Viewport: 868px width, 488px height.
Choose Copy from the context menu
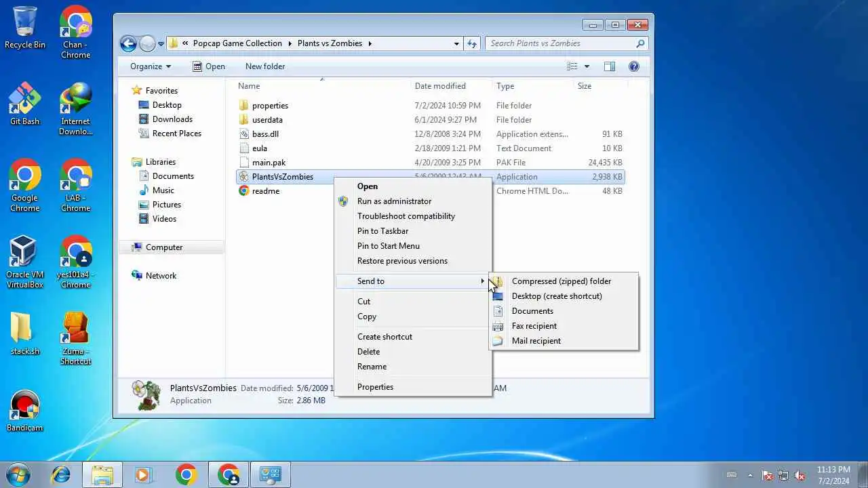[x=413, y=317]
